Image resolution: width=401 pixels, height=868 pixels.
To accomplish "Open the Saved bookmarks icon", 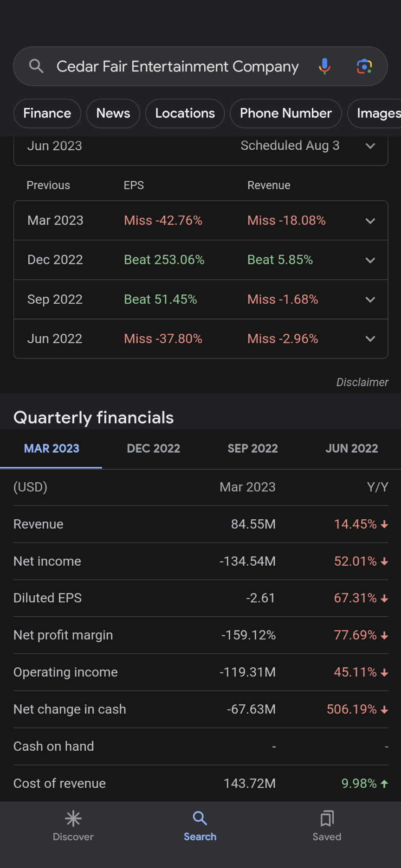I will click(x=327, y=819).
